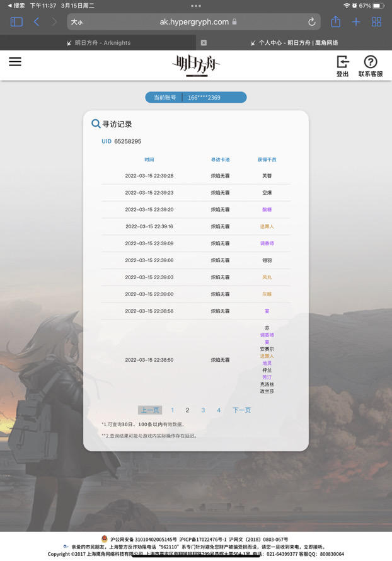Viewport: 392px width, 561px height.
Task: Select the 2022-03-15 22:39:00 timestamp
Action: [x=149, y=294]
